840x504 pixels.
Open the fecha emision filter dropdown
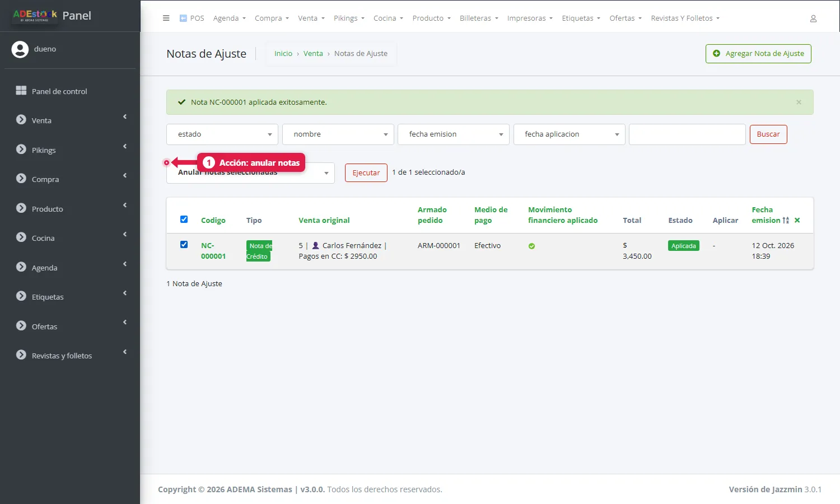tap(454, 134)
